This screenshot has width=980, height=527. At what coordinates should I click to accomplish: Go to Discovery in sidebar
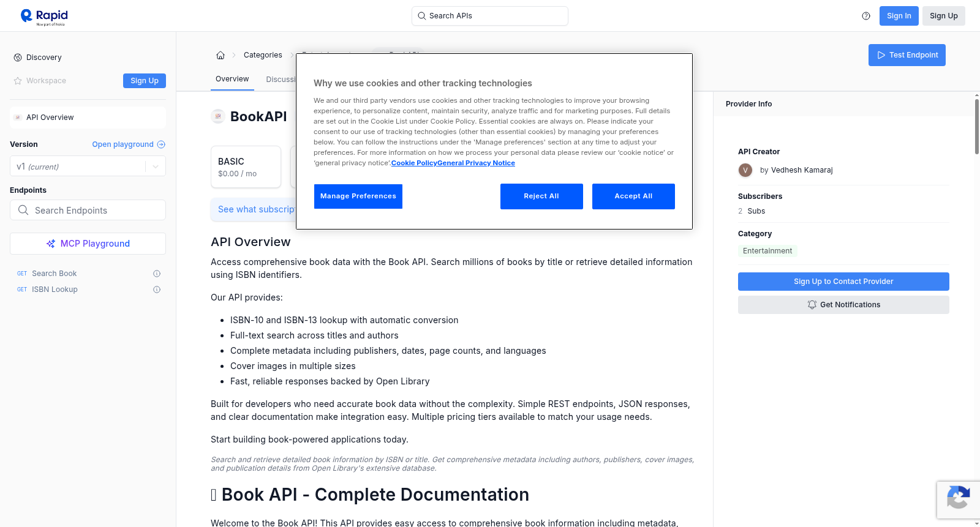43,58
